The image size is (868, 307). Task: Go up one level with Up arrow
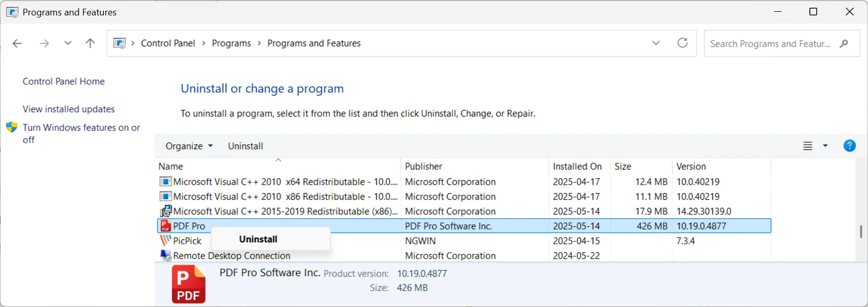[90, 43]
